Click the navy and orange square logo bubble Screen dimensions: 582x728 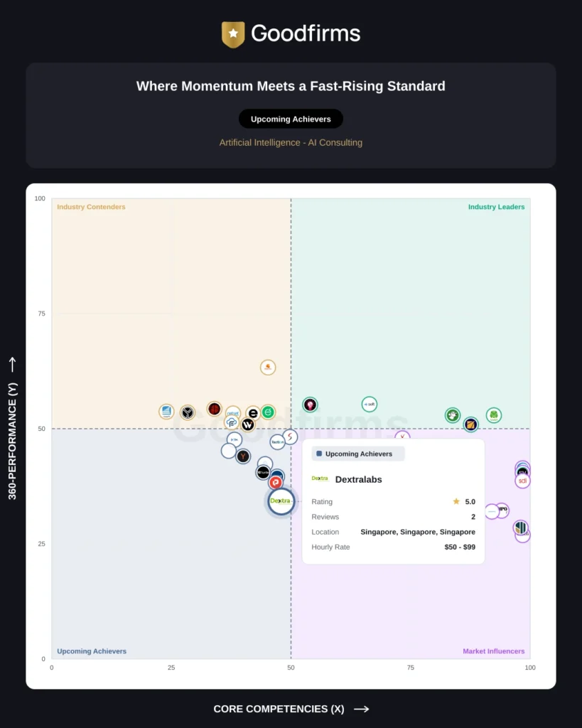470,424
